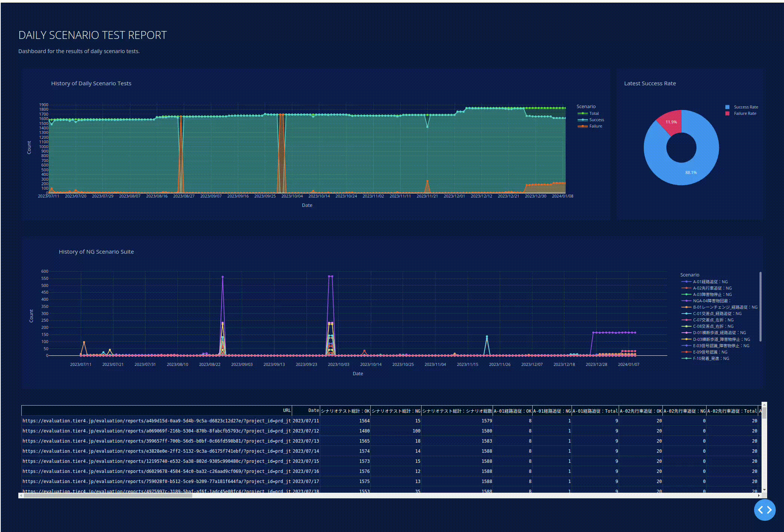The width and height of the screenshot is (784, 532).
Task: Toggle the D-01横断歩道_経路追従:NG series
Action: [x=719, y=333]
